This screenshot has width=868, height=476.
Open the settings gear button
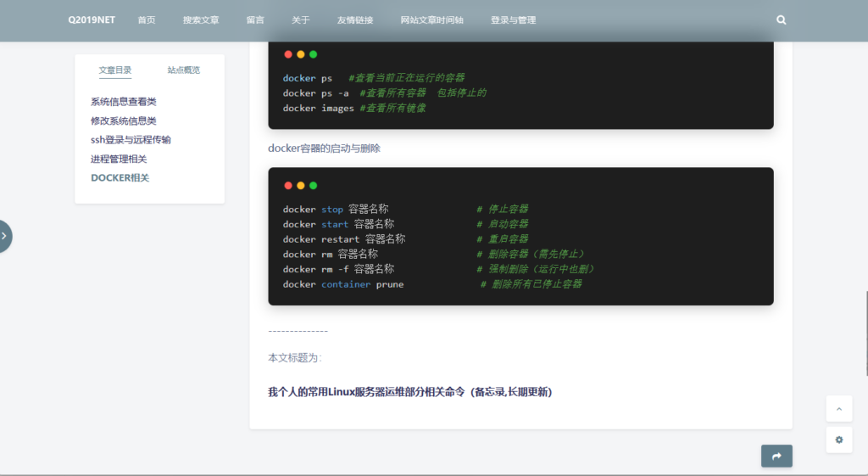pyautogui.click(x=838, y=440)
